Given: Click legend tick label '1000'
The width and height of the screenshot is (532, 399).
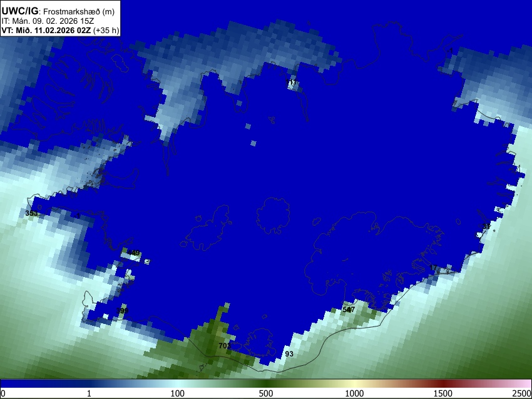Looking at the screenshot, I should 354,393.
